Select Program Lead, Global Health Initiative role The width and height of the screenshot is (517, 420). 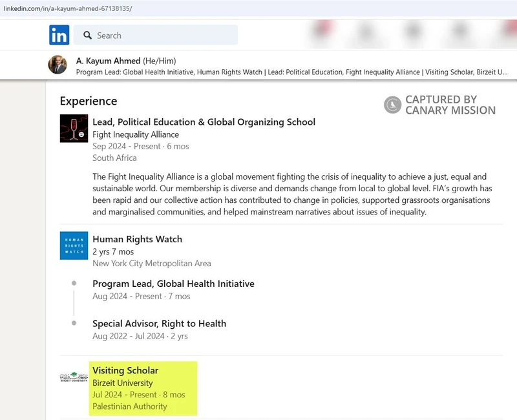tap(173, 284)
